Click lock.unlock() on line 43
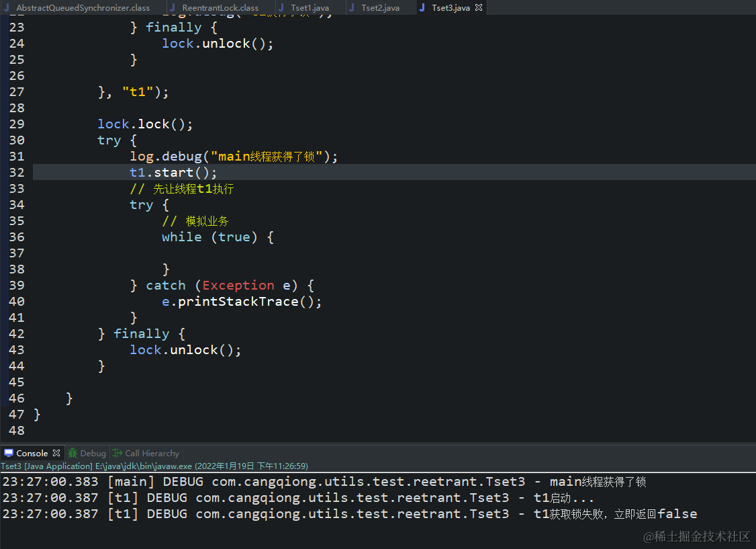The image size is (756, 549). (185, 349)
